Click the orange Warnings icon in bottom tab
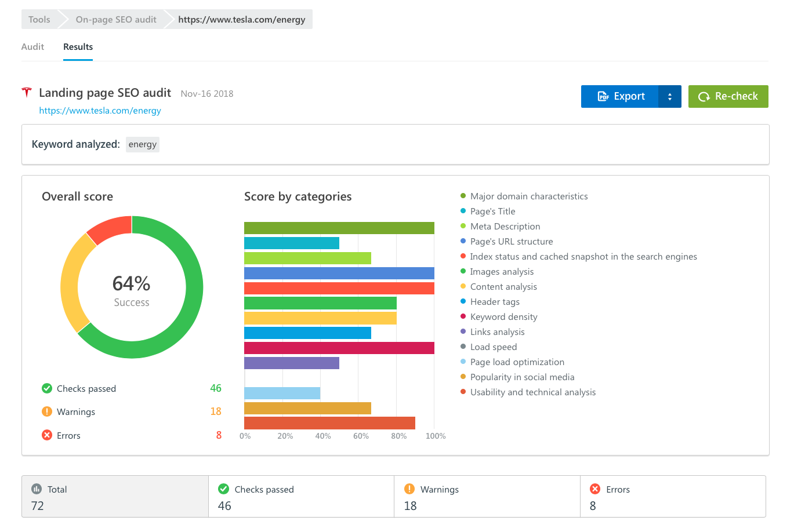Image resolution: width=794 pixels, height=532 pixels. (409, 489)
